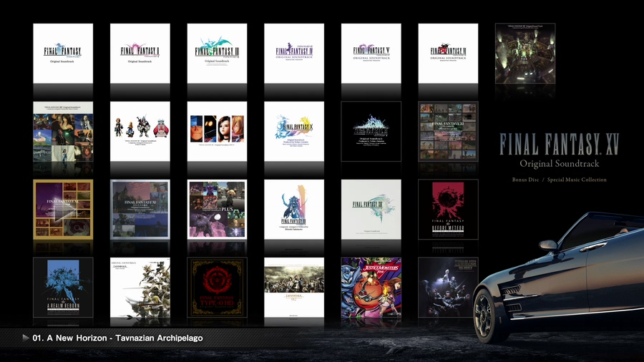Open the Final Fantasy V soundtrack cover
Screen dimensions: 644x362
(371, 54)
